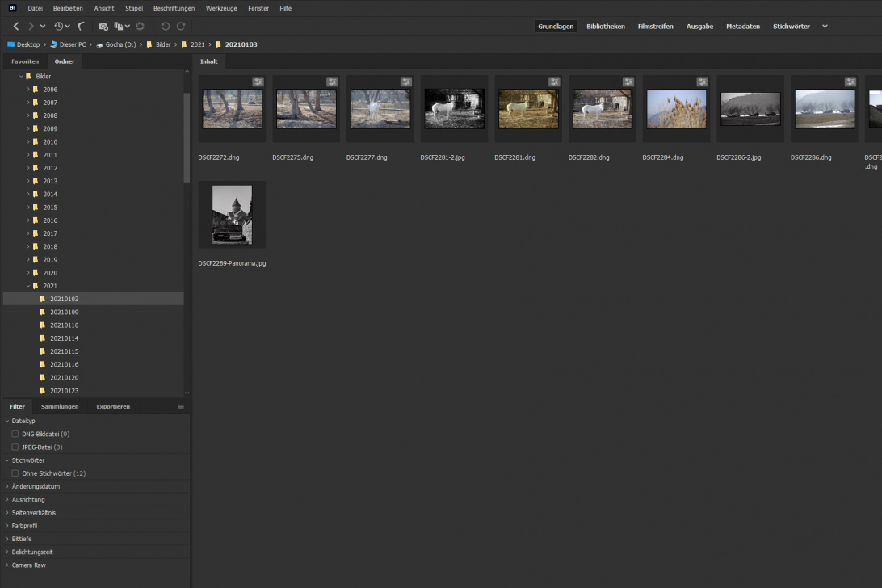Tick the Ohne Stichwörter checkbox
Viewport: 882px width, 588px height.
click(15, 473)
